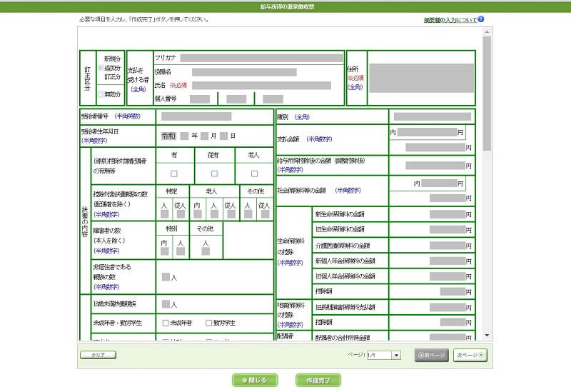Select the 無効分 radio button

(x=100, y=94)
